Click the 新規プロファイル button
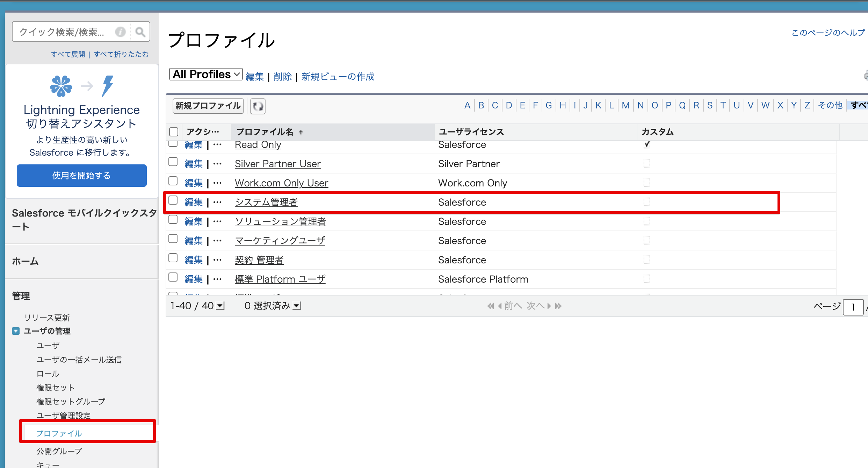Image resolution: width=868 pixels, height=468 pixels. (x=208, y=106)
